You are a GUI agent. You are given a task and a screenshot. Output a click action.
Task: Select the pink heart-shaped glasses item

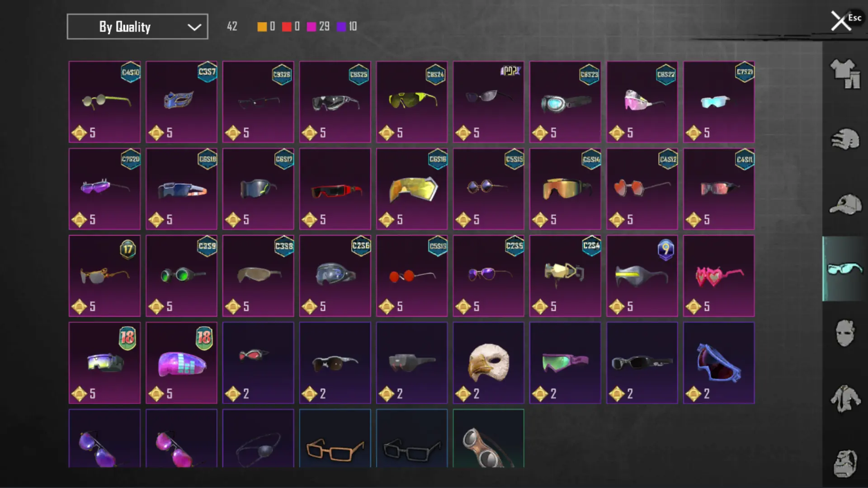719,276
